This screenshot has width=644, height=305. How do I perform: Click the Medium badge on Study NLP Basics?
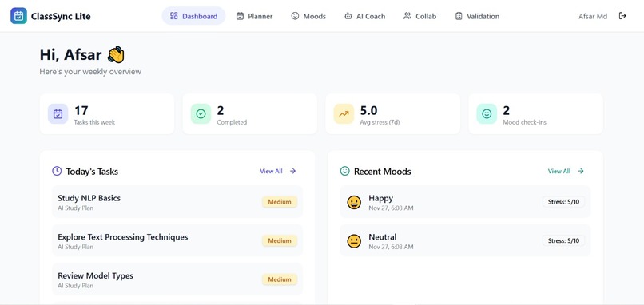tap(280, 202)
